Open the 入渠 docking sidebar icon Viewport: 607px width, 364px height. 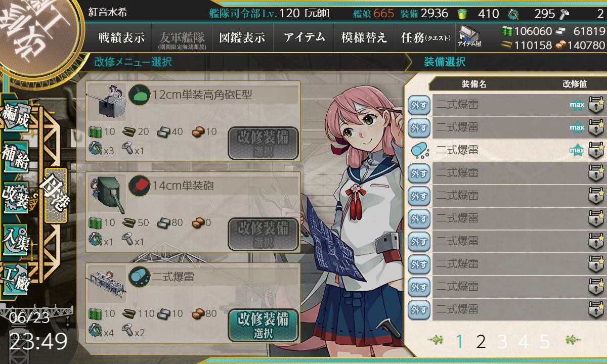[15, 238]
